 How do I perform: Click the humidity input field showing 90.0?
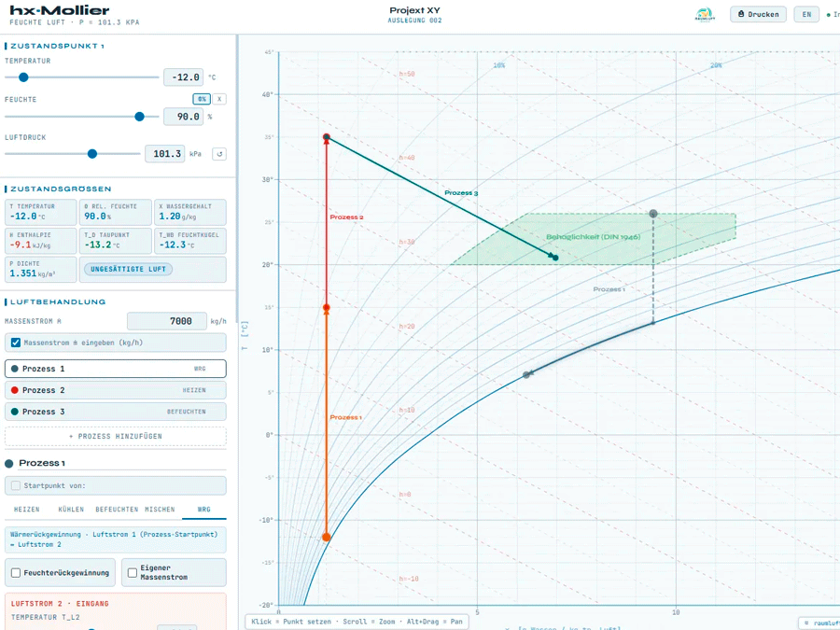point(183,117)
